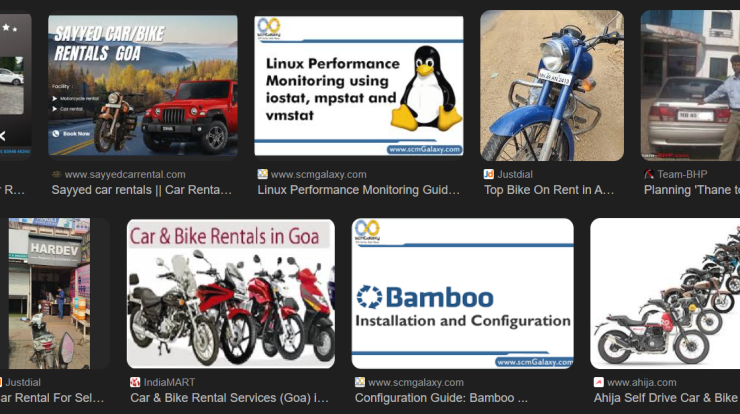Image resolution: width=740 pixels, height=414 pixels.
Task: Click the scmgalaxy favicon beside Linux Performance result
Action: pos(262,174)
